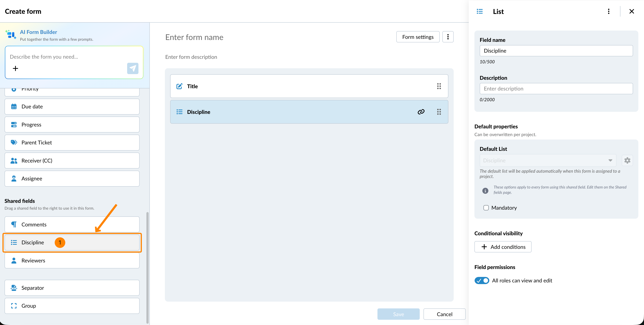
Task: Select the Title row in the form
Action: click(309, 86)
